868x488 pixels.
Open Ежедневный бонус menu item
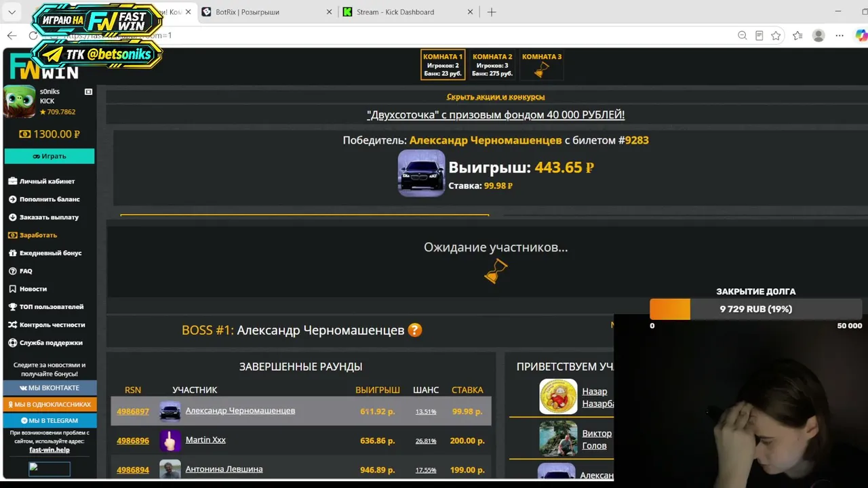click(x=45, y=253)
